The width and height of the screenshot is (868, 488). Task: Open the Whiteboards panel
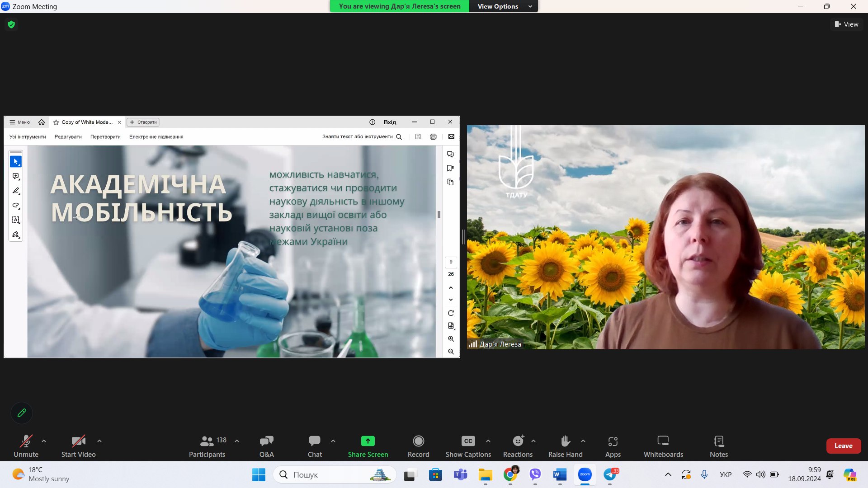pyautogui.click(x=663, y=446)
